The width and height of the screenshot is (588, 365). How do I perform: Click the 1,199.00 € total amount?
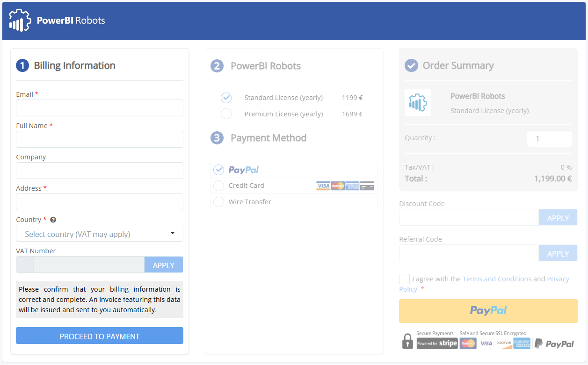tap(553, 179)
